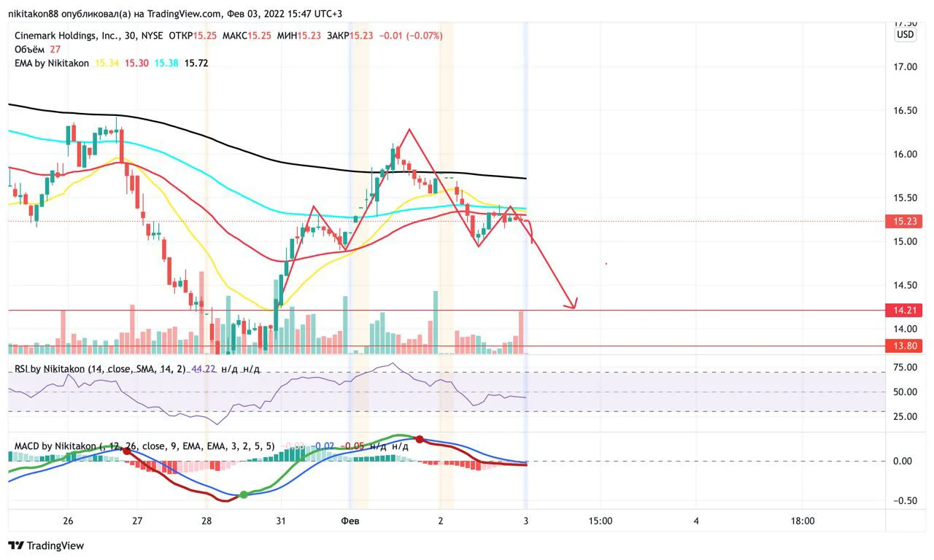
Task: Click the 26 date label on time axis
Action: 68,521
